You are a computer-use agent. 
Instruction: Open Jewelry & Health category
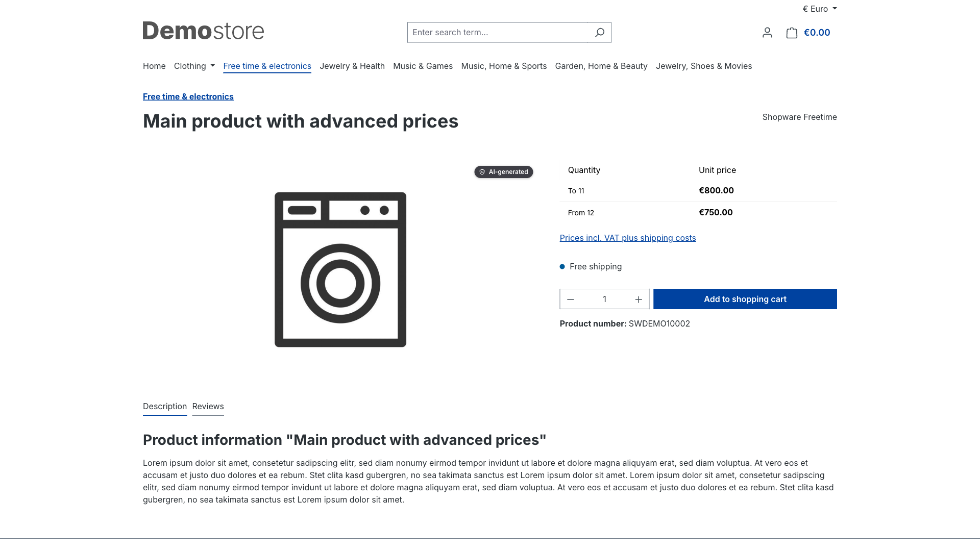[352, 66]
